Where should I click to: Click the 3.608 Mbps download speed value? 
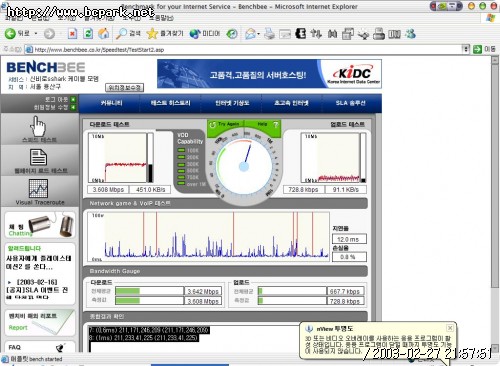pos(108,190)
